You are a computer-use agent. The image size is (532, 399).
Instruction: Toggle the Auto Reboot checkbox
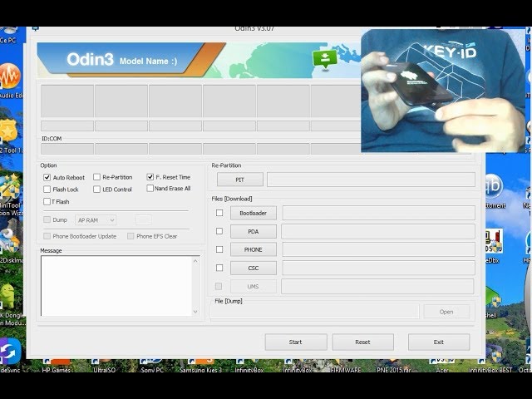[x=47, y=177]
